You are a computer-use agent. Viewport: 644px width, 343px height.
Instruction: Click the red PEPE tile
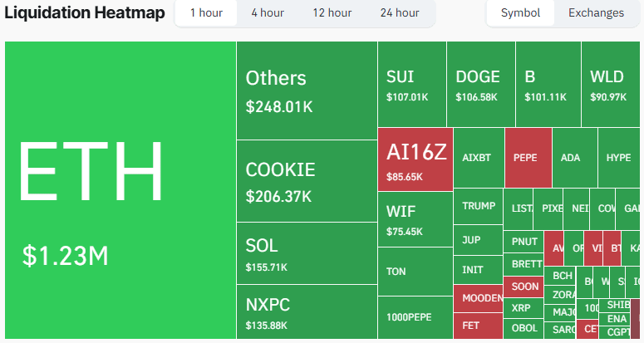coord(528,158)
